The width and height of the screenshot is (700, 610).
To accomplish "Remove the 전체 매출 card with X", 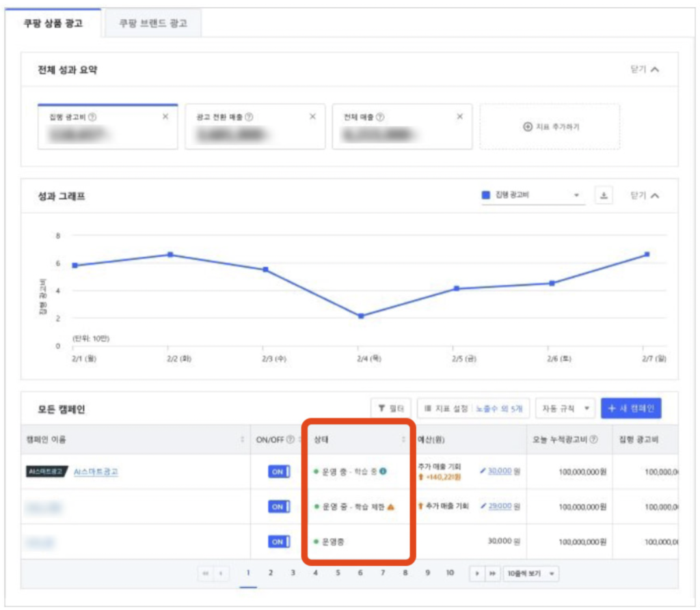I will click(460, 116).
